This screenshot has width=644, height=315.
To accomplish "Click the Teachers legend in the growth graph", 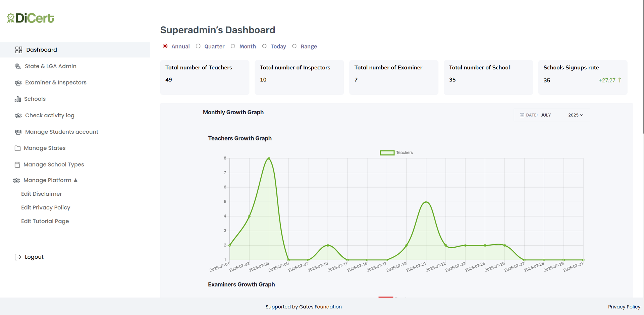I will tap(396, 152).
